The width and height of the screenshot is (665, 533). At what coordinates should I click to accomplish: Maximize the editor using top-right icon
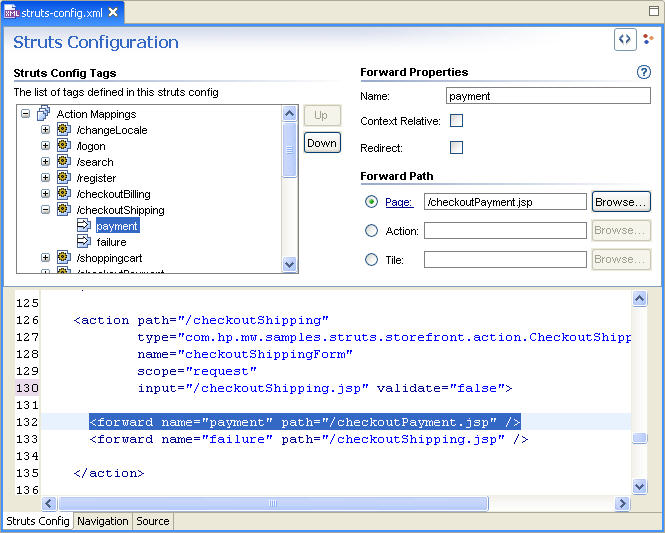(x=654, y=11)
